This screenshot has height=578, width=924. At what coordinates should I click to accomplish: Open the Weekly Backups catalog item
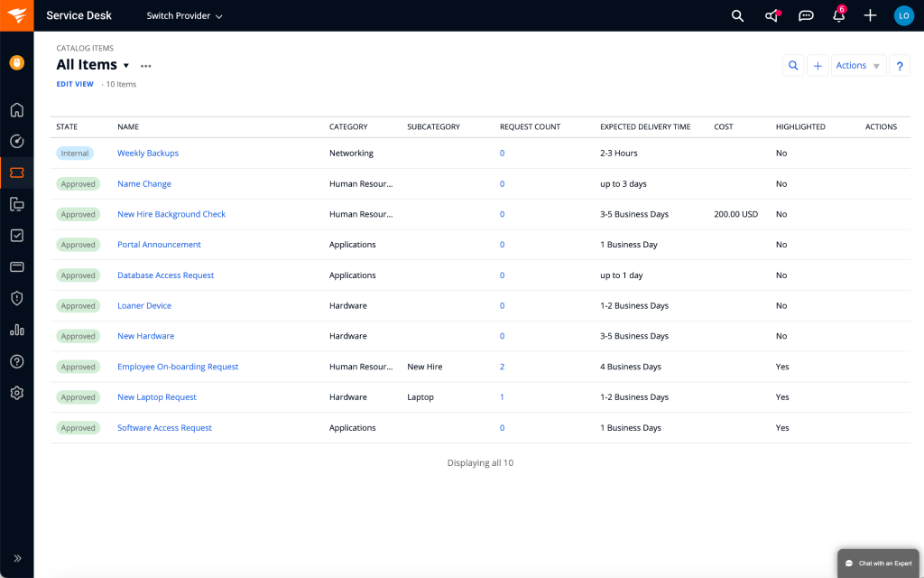point(148,153)
